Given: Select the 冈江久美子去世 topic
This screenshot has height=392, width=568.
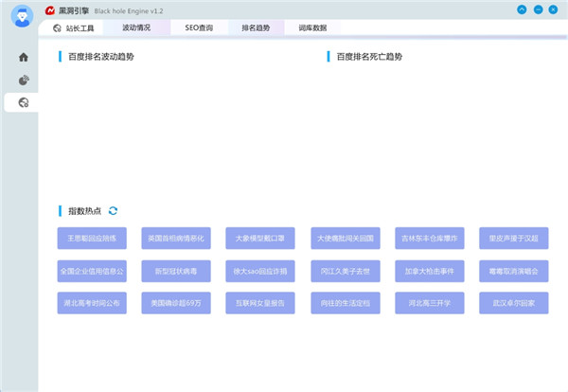Looking at the screenshot, I should point(346,271).
